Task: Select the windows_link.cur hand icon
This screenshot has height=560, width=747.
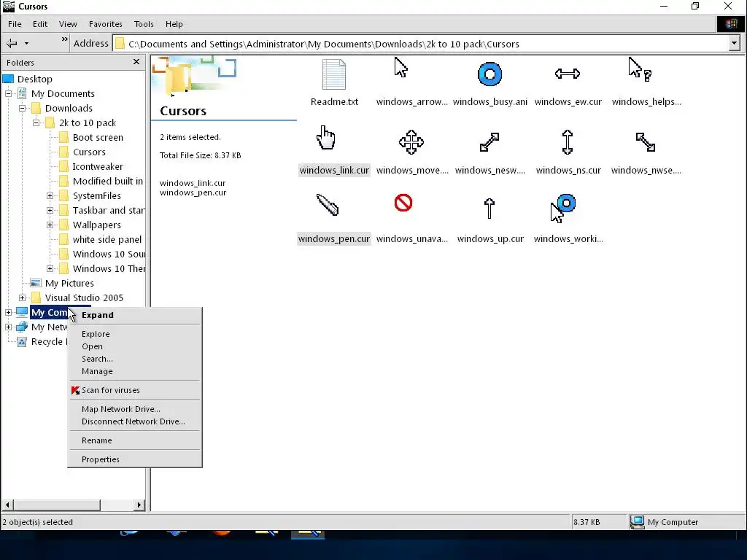Action: click(x=326, y=138)
